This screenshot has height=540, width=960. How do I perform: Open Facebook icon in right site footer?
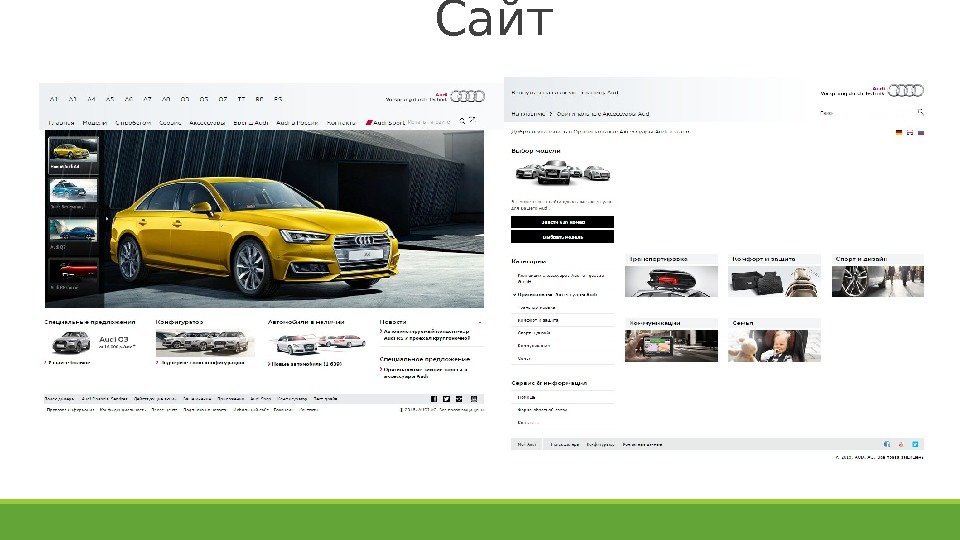pos(887,444)
